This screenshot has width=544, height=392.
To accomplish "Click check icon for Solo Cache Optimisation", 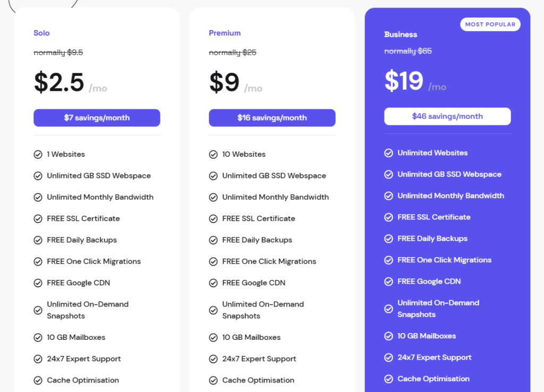I will click(x=38, y=380).
